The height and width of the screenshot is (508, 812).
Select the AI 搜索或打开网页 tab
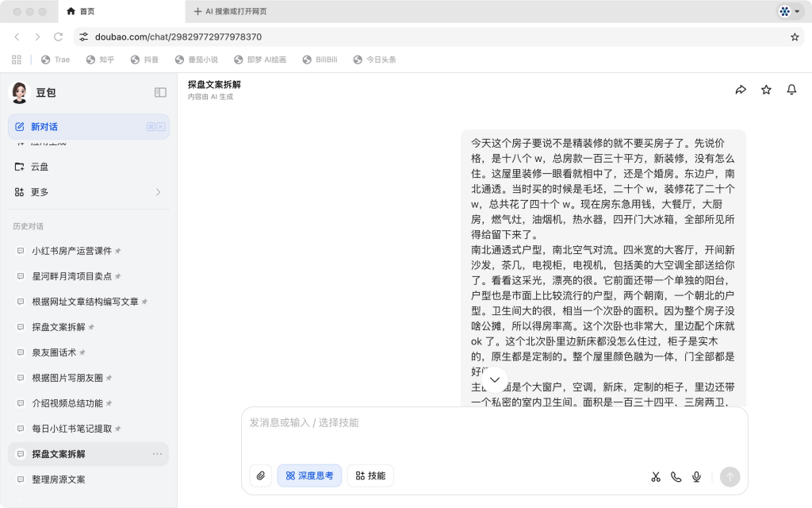tap(230, 12)
